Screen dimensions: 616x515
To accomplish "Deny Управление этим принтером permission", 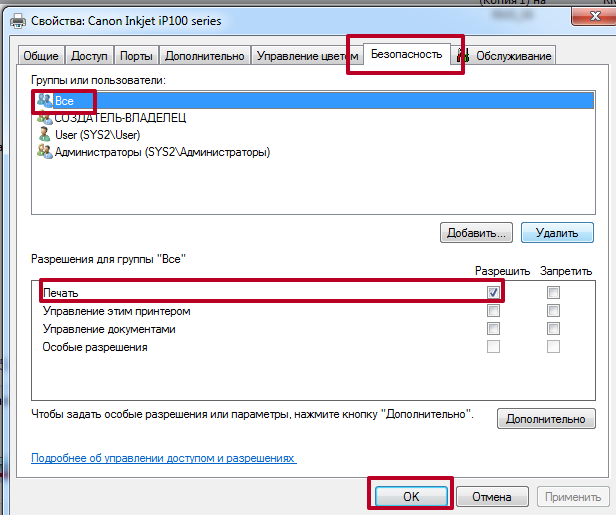I will tap(553, 311).
